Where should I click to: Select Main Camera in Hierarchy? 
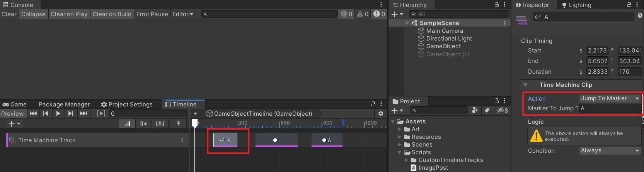445,31
